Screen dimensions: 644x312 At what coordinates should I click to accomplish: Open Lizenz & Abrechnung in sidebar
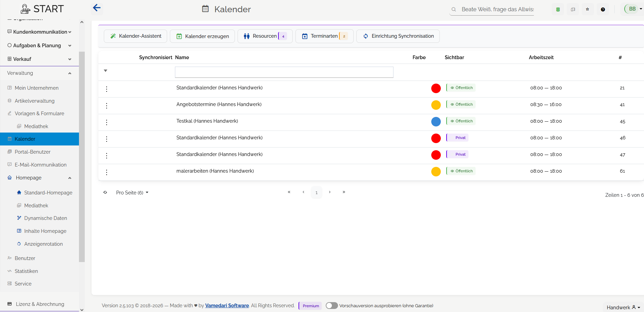point(40,304)
